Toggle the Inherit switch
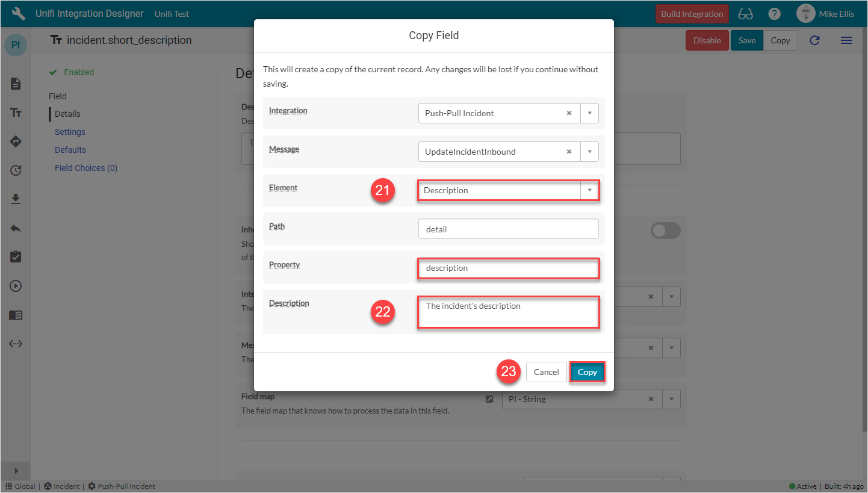This screenshot has width=868, height=493. pos(665,231)
